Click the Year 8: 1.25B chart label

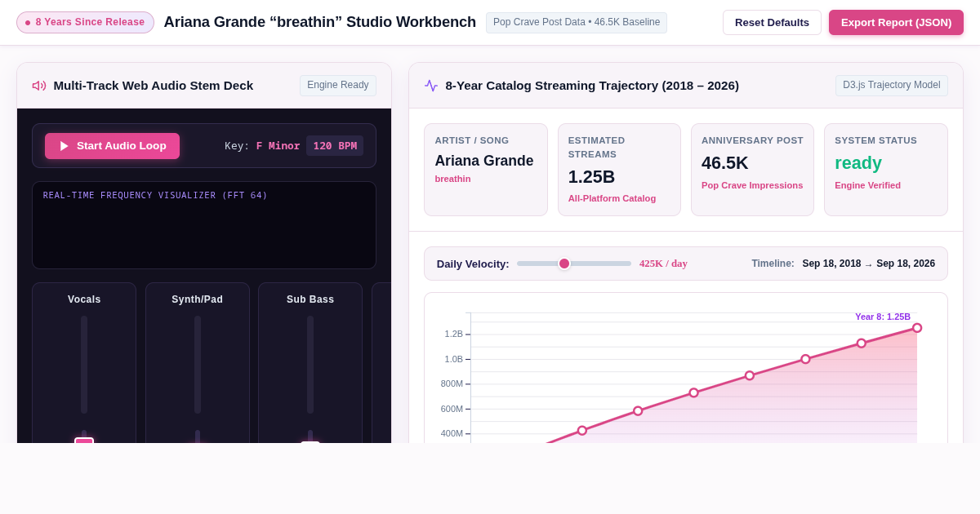click(x=883, y=317)
